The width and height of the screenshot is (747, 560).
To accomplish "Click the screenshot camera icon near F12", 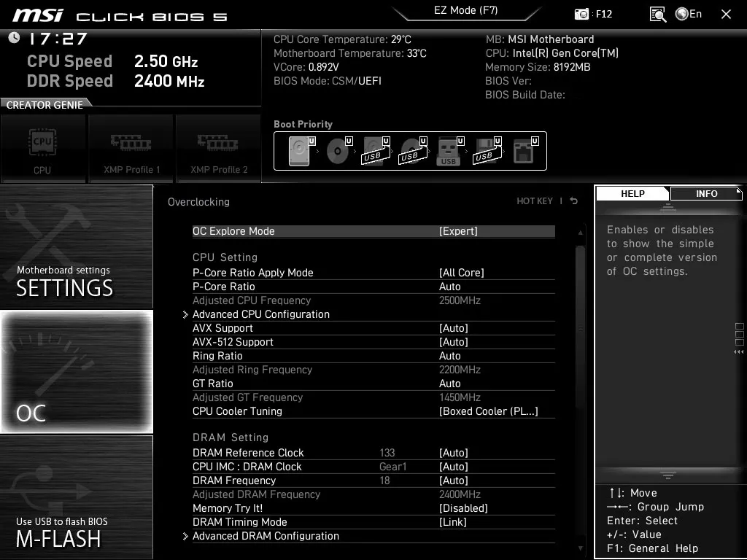I will (x=581, y=14).
